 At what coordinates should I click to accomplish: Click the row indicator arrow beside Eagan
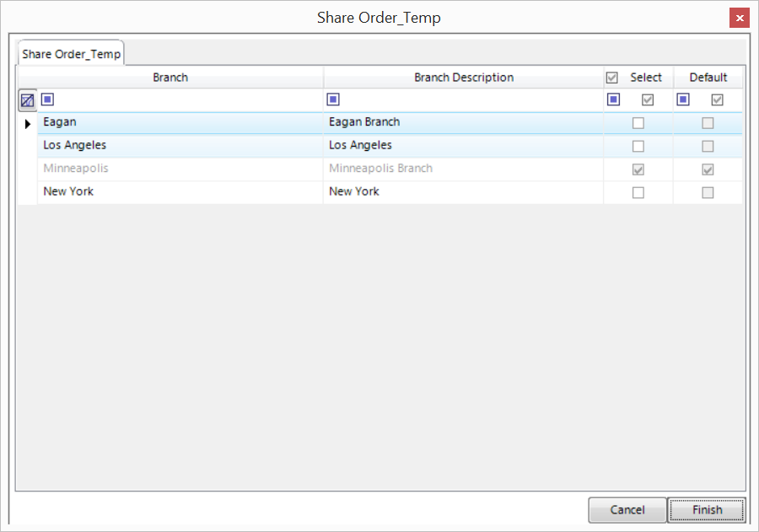27,123
